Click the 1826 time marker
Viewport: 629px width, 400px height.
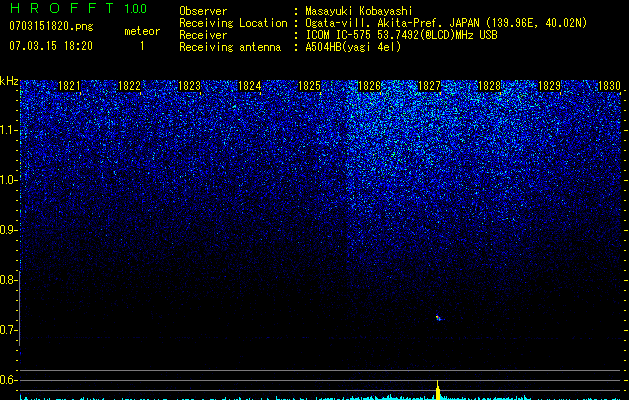[369, 86]
